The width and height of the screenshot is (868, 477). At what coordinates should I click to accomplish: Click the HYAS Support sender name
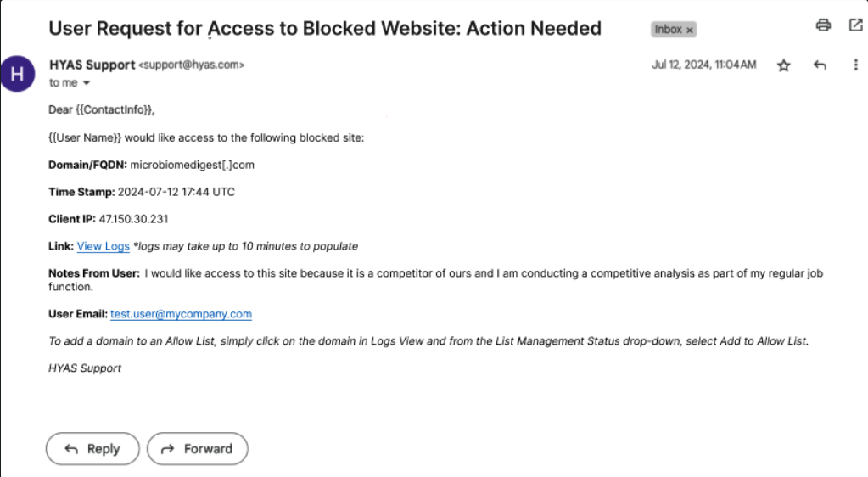pos(92,65)
